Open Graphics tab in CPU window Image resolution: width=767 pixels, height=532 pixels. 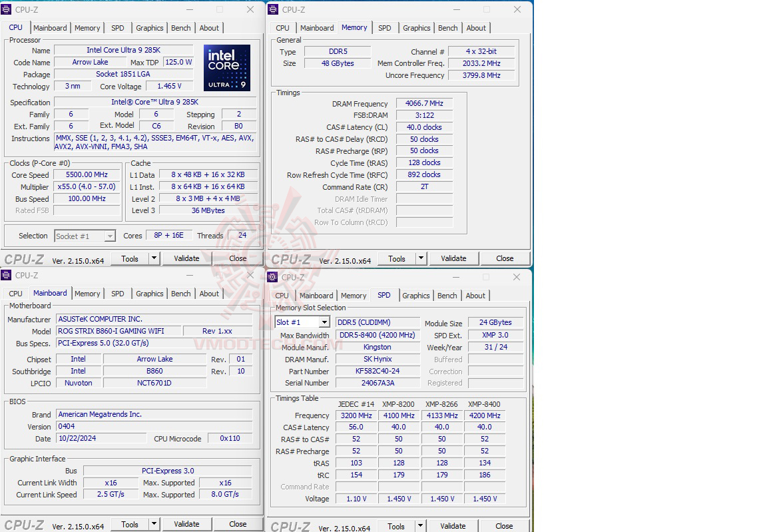(x=150, y=28)
